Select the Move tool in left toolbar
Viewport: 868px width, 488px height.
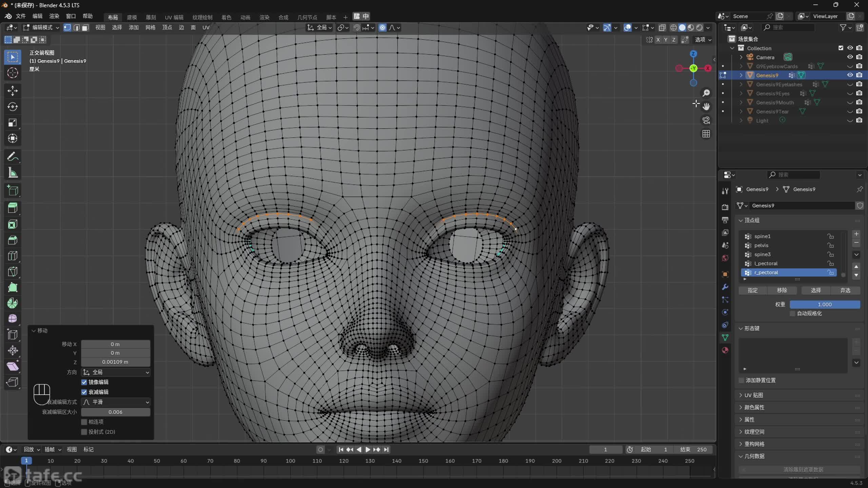click(x=13, y=90)
